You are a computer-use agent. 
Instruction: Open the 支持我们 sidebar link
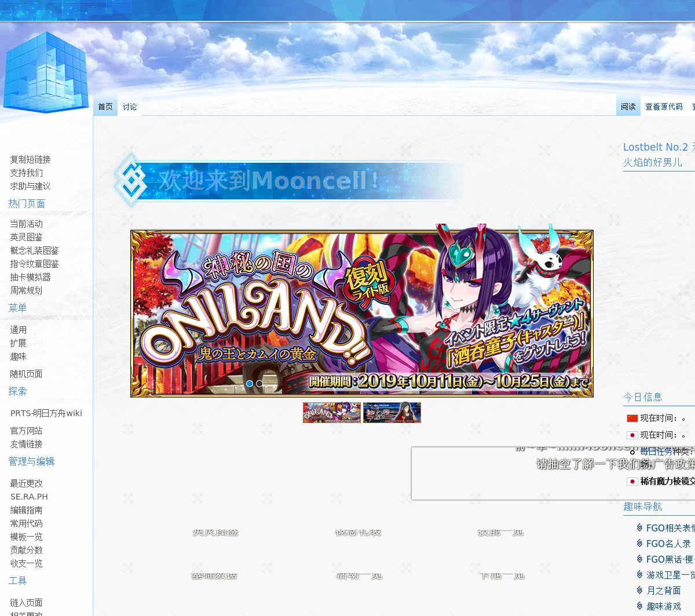[x=26, y=173]
